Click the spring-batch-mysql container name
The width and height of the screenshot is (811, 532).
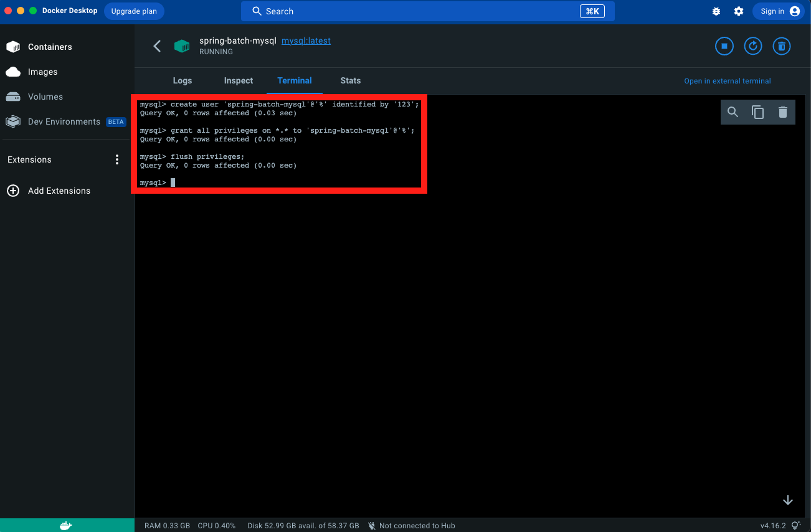(238, 40)
